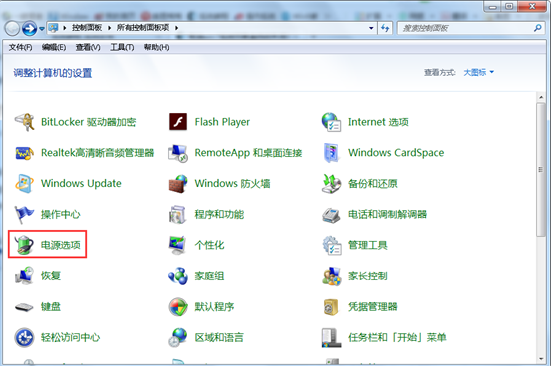Open the 区域和语言 globe clock icon
The height and width of the screenshot is (366, 552).
pyautogui.click(x=178, y=337)
